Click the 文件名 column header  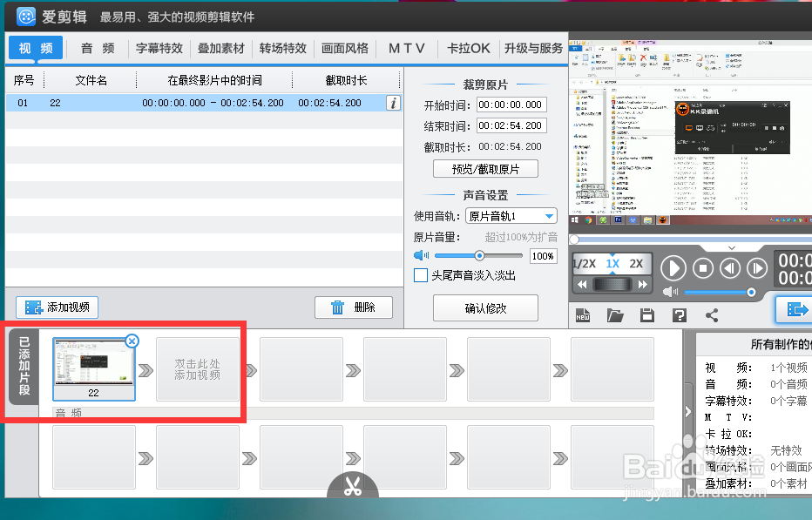pos(91,80)
